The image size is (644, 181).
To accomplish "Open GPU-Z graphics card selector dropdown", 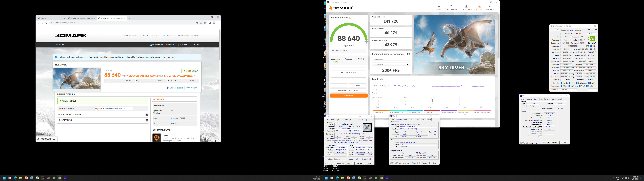I will (564, 90).
